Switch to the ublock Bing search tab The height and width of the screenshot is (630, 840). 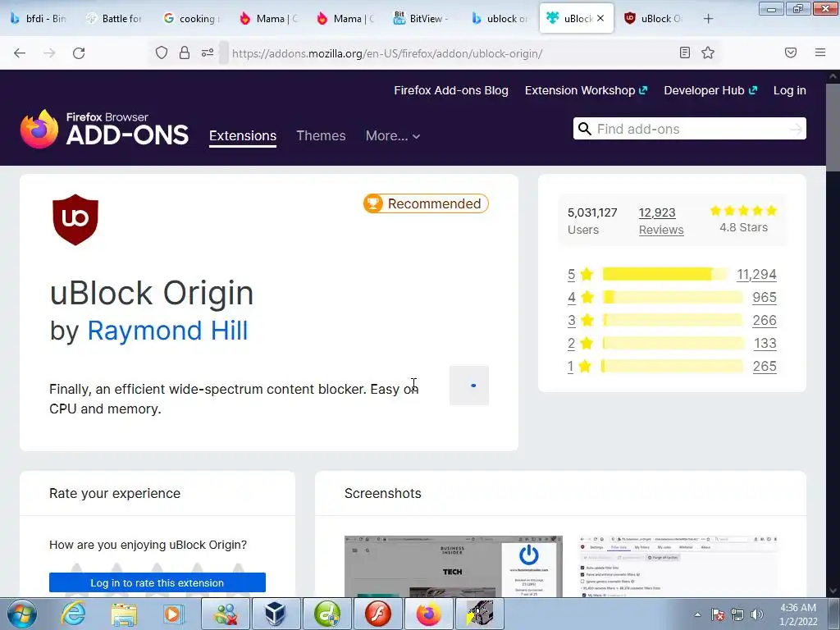point(500,19)
